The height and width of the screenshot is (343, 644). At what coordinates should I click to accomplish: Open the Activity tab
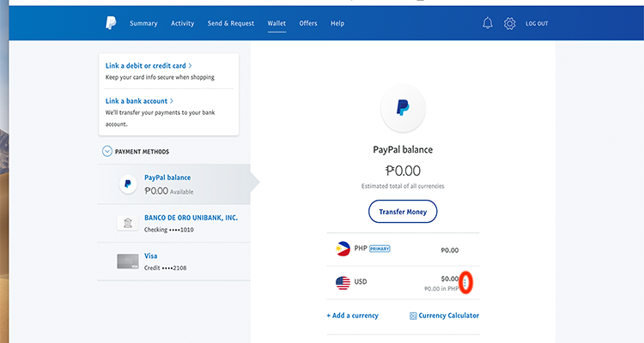pos(182,23)
